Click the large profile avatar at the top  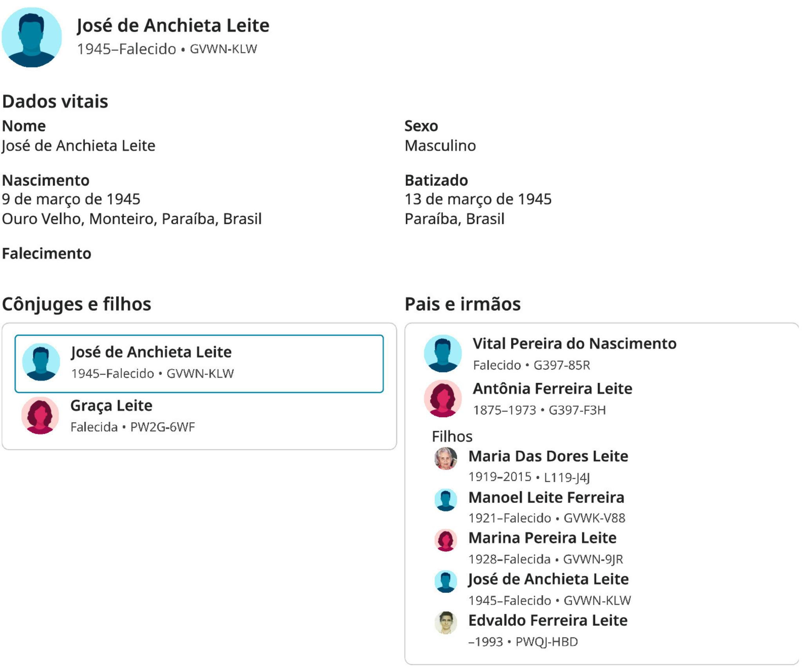(x=32, y=37)
